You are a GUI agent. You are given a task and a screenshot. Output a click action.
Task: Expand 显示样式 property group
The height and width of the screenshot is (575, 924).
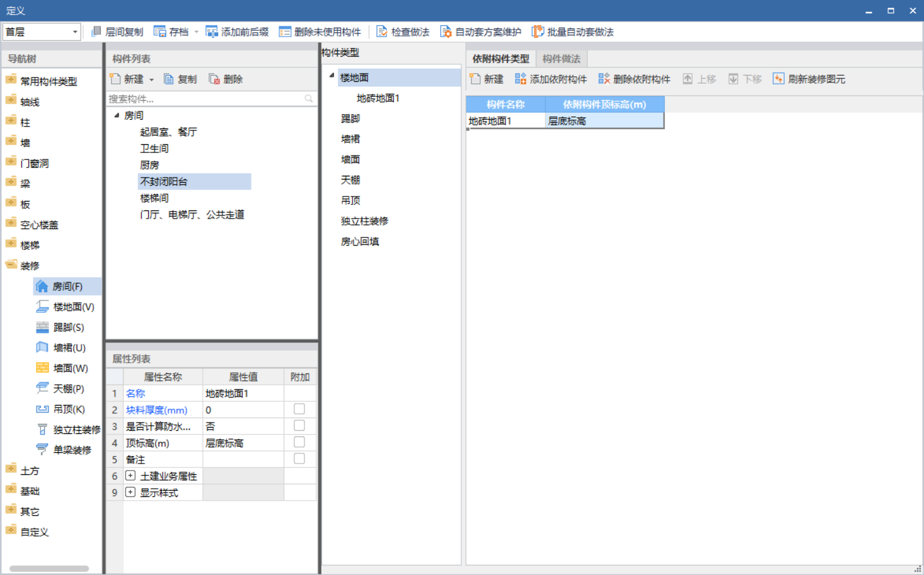tap(130, 492)
